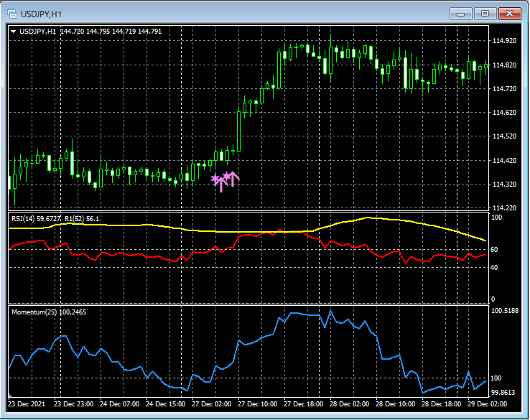The height and width of the screenshot is (420, 530).
Task: Maximize the USDJPY,H1 chart window
Action: tap(485, 14)
